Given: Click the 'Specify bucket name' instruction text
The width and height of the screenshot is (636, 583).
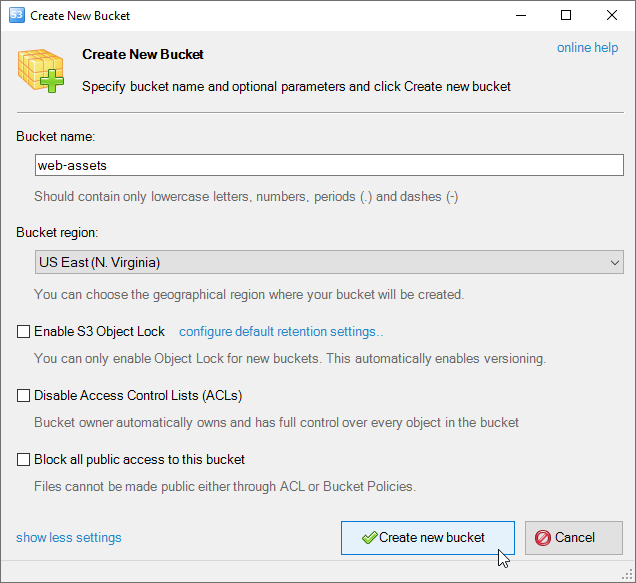Looking at the screenshot, I should point(296,86).
